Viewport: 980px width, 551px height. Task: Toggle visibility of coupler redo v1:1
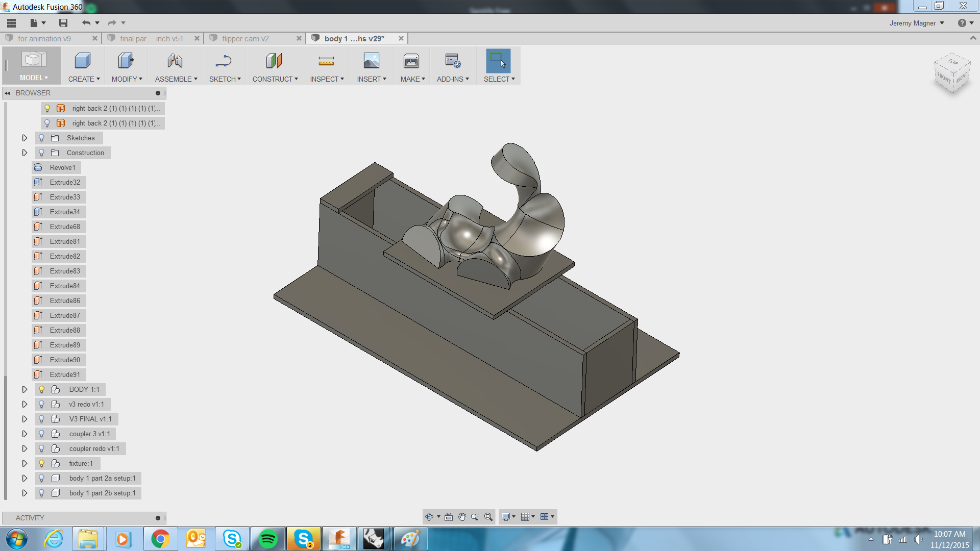42,448
